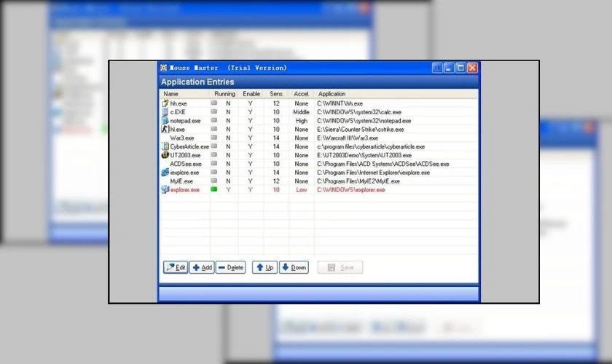Click the Delete button
The width and height of the screenshot is (612, 364).
click(231, 267)
